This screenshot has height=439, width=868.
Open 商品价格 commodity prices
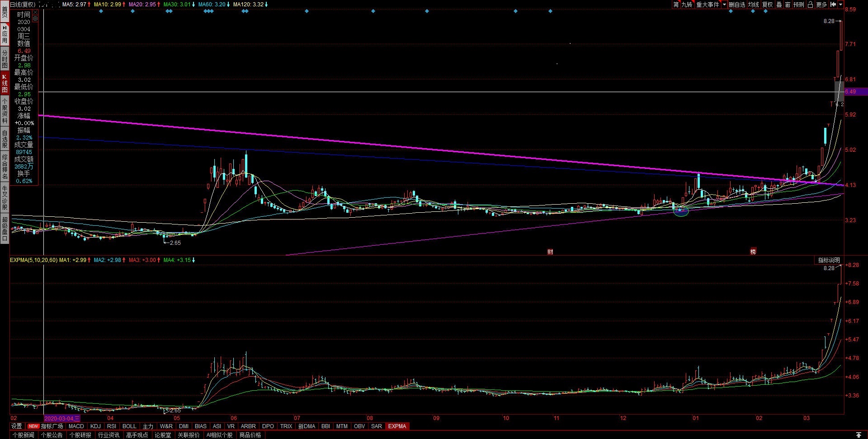pos(250,435)
